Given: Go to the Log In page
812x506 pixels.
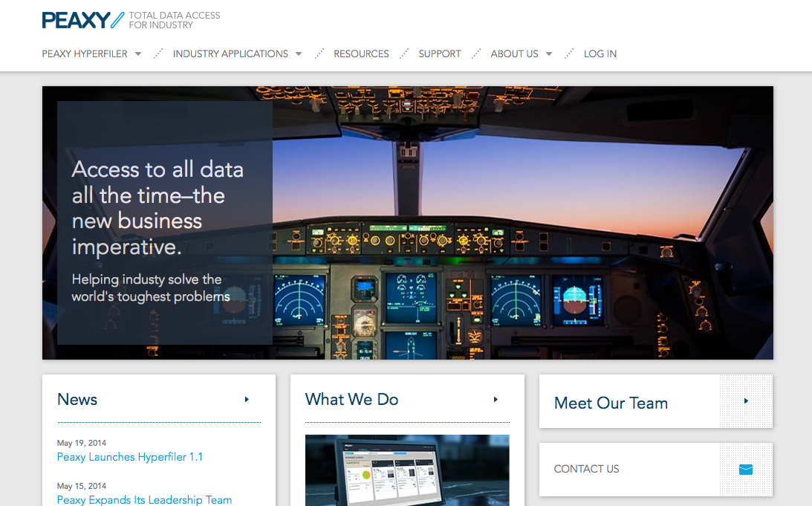Looking at the screenshot, I should (600, 54).
